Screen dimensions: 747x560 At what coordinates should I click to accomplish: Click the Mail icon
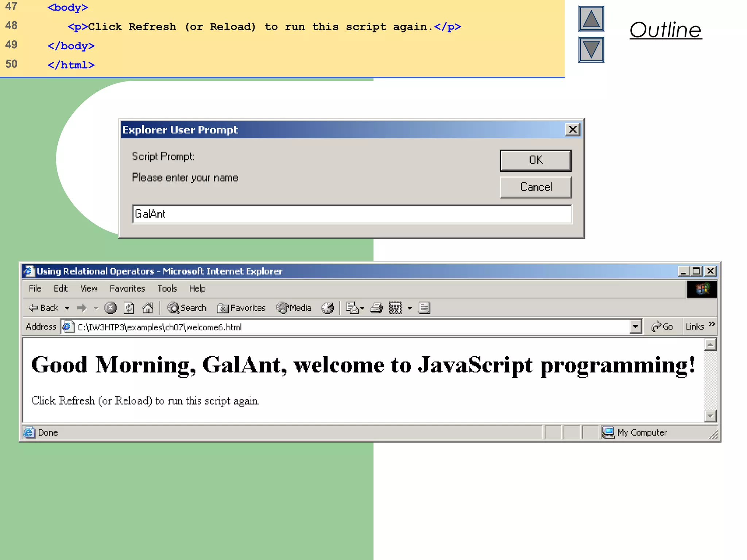click(352, 308)
